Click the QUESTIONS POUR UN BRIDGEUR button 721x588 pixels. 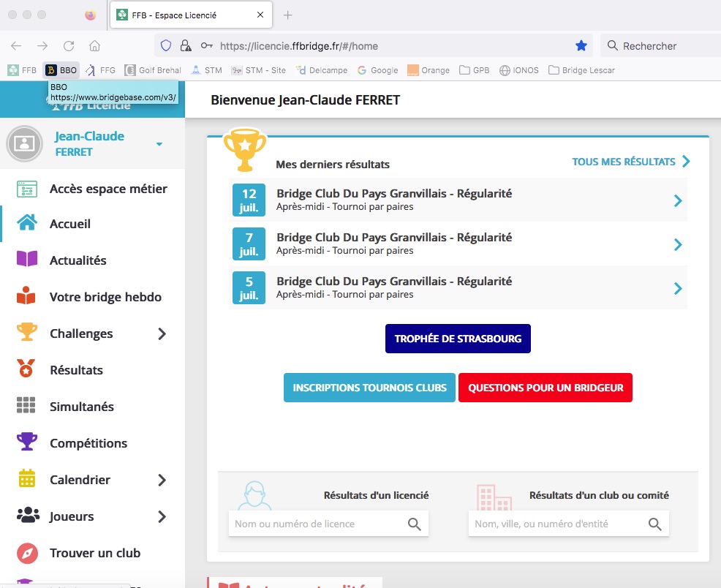pos(545,388)
